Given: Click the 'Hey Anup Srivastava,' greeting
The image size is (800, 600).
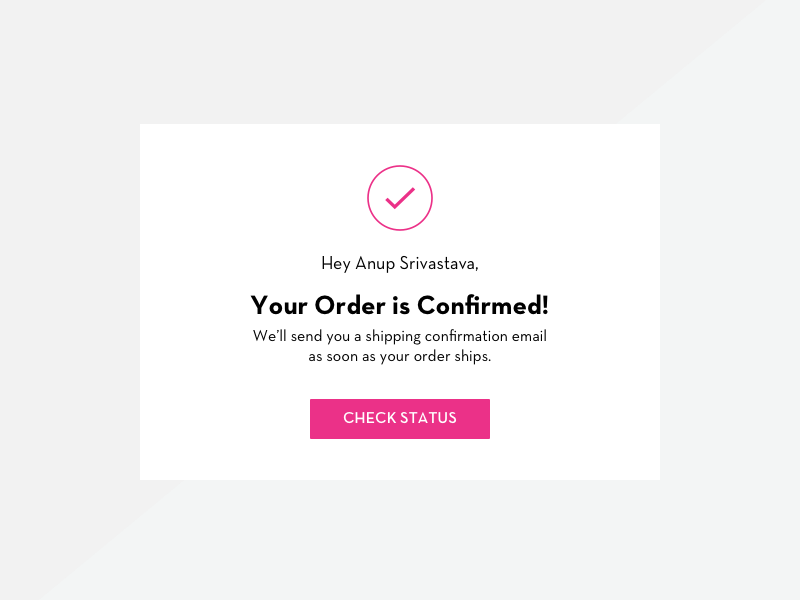Looking at the screenshot, I should tap(400, 264).
